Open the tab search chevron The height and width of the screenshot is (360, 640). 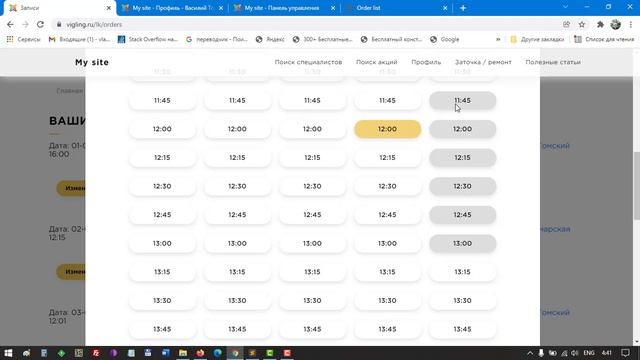565,7
